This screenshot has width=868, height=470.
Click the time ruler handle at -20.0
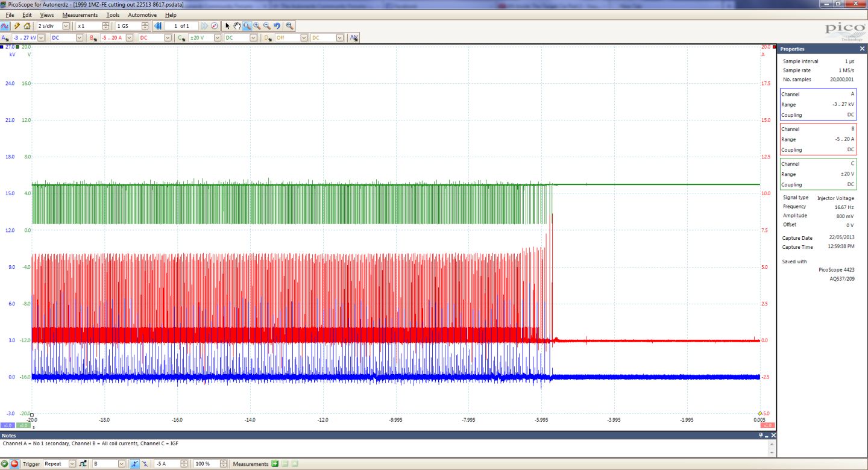click(31, 415)
